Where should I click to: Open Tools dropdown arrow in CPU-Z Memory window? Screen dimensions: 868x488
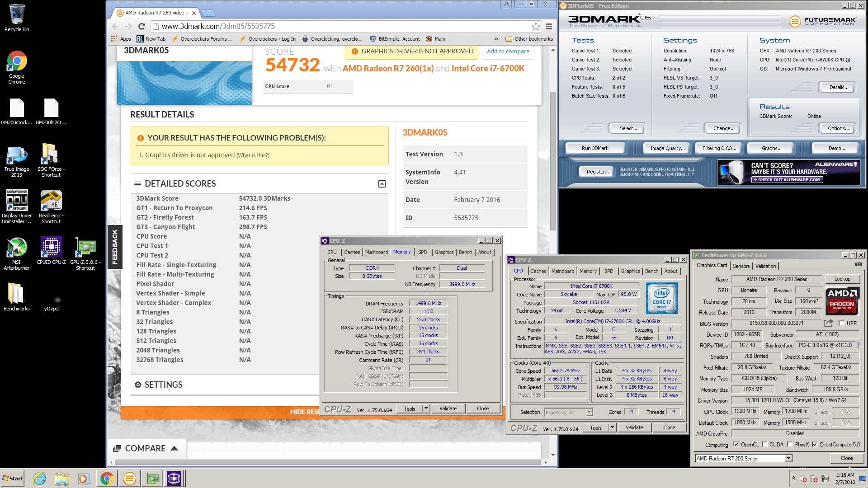click(425, 408)
